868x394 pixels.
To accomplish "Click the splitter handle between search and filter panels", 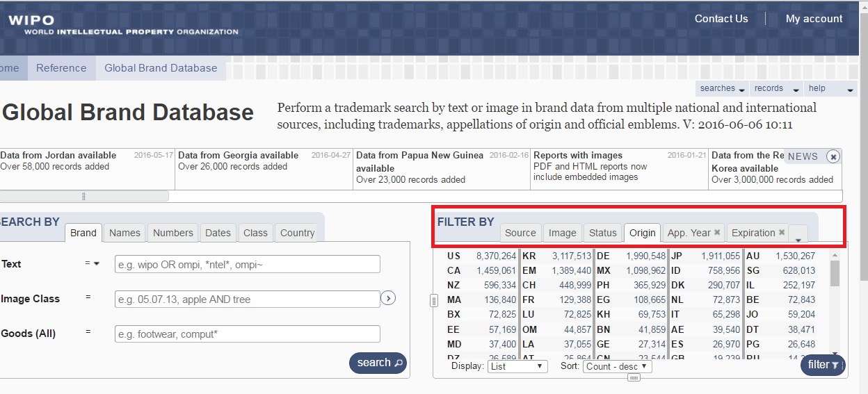I will pos(434,300).
